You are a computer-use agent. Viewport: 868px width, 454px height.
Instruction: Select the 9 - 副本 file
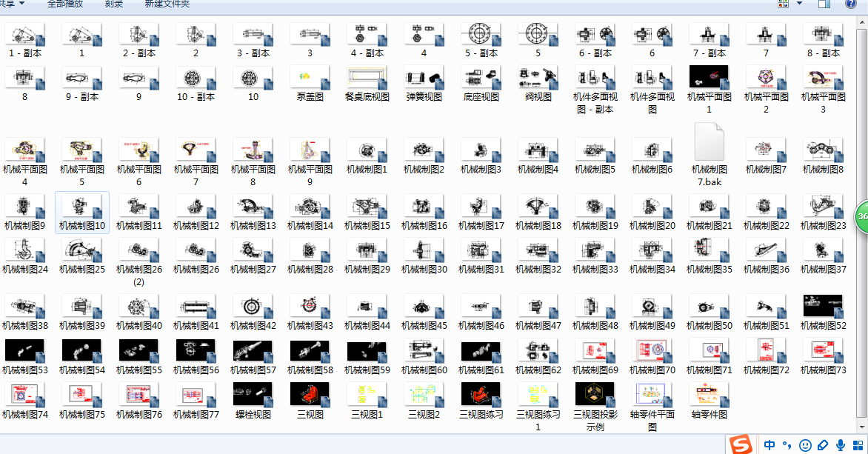(x=82, y=84)
